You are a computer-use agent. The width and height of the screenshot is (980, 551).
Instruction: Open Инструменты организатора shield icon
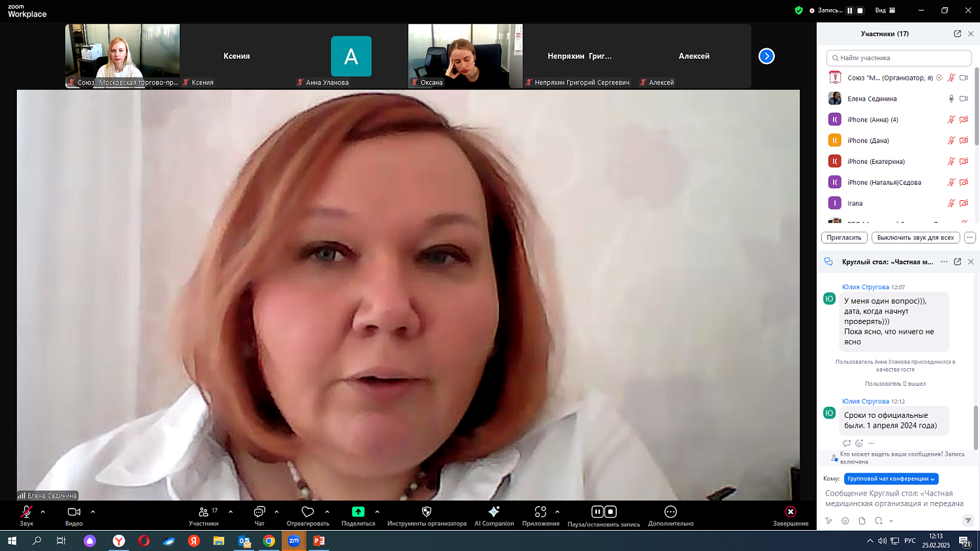[427, 512]
